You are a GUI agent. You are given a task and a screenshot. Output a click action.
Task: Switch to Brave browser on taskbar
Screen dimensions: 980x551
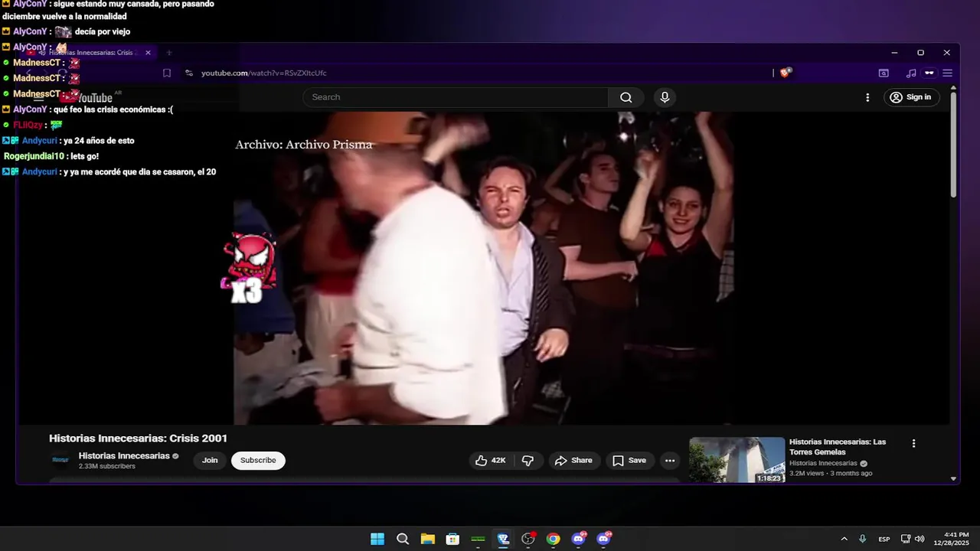[503, 539]
